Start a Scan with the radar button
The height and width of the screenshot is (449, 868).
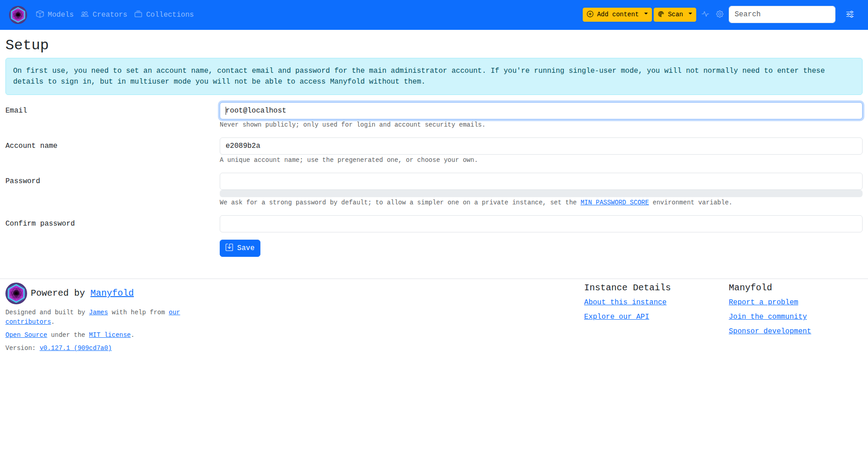point(670,14)
